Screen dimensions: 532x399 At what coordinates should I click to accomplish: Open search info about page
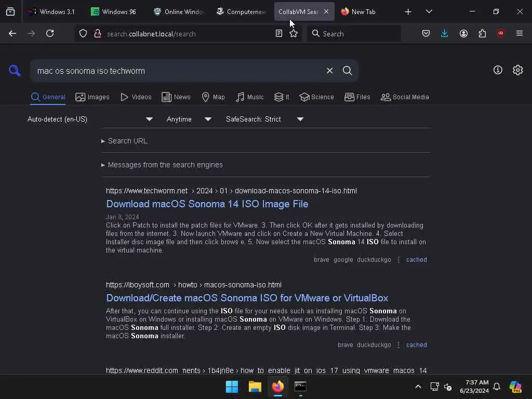click(498, 70)
